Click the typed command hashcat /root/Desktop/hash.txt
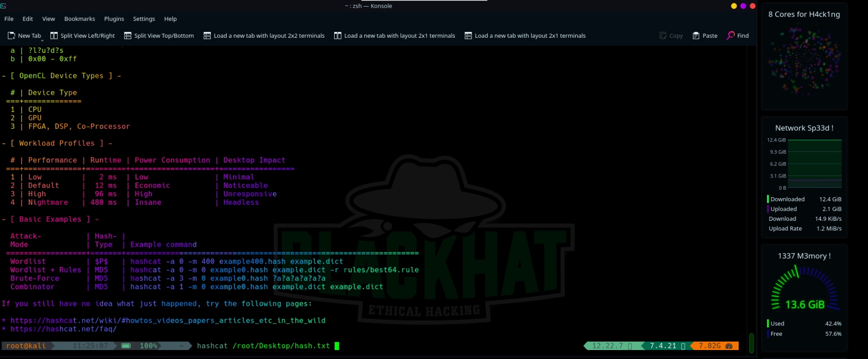 (x=263, y=346)
